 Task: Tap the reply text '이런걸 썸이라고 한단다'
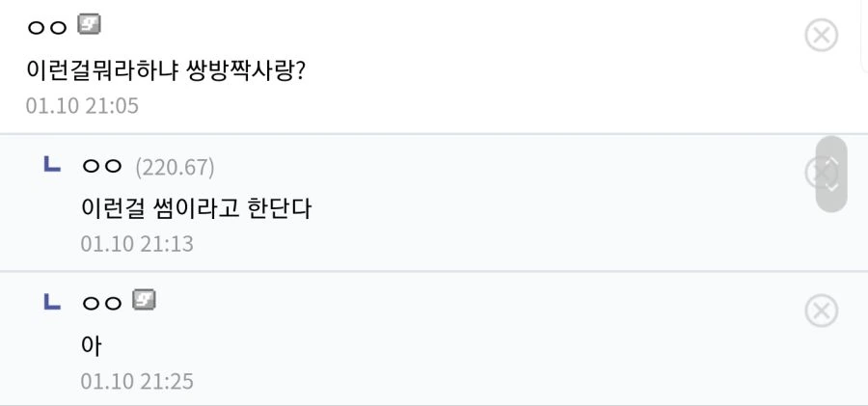[x=197, y=209]
